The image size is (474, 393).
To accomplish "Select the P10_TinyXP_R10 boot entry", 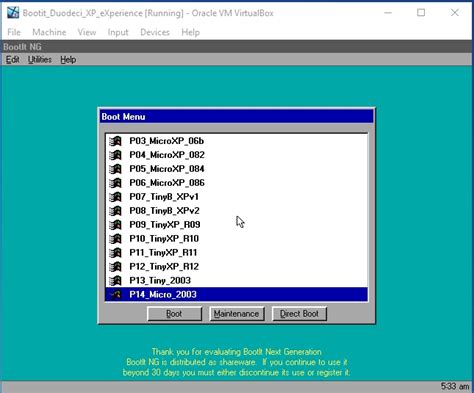I will click(x=237, y=239).
